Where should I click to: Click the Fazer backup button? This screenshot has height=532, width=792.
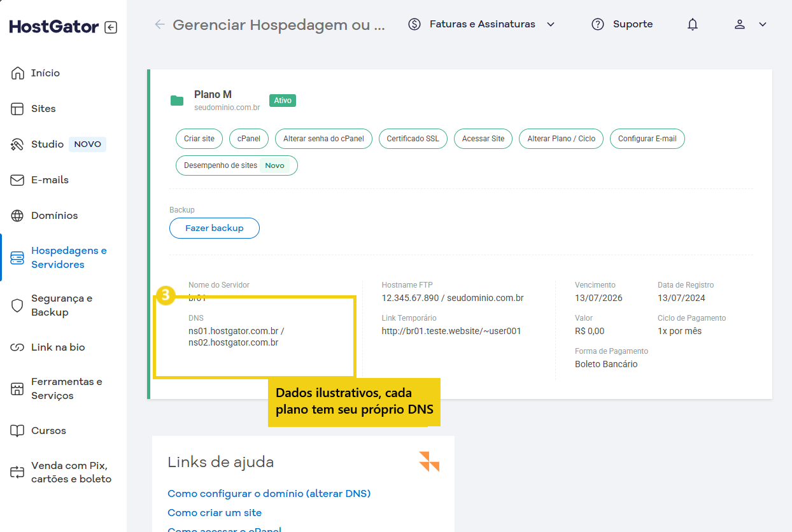[215, 228]
